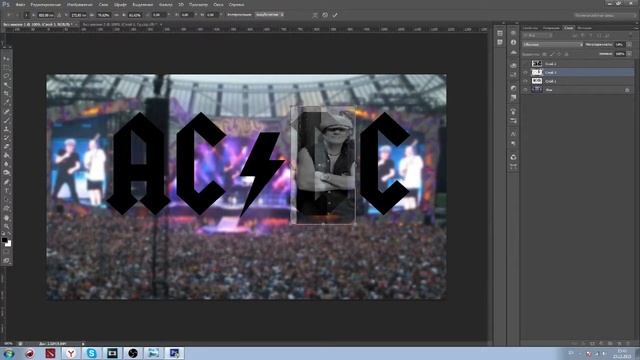Switch to warp mode in options bar
The height and width of the screenshot is (360, 640).
coord(315,15)
